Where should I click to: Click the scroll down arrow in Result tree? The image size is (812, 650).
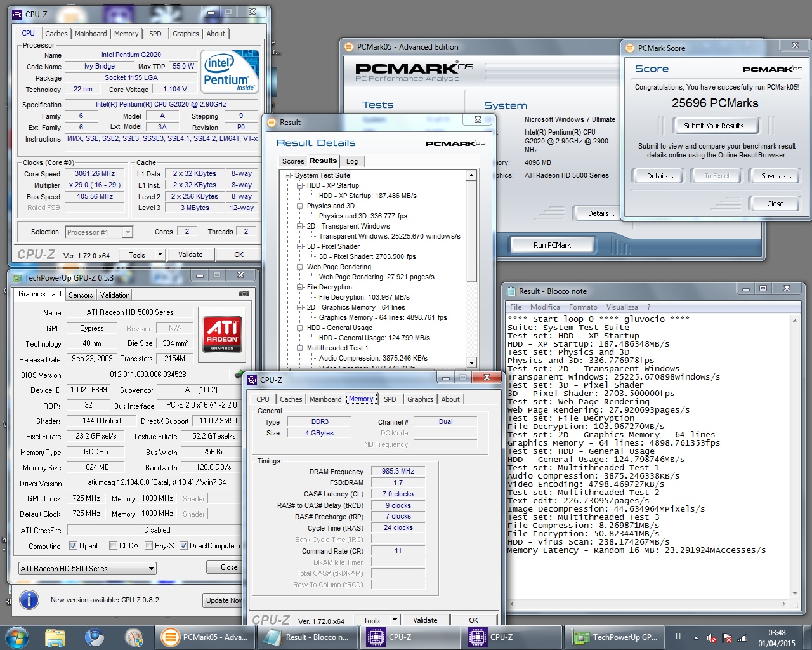(x=471, y=363)
